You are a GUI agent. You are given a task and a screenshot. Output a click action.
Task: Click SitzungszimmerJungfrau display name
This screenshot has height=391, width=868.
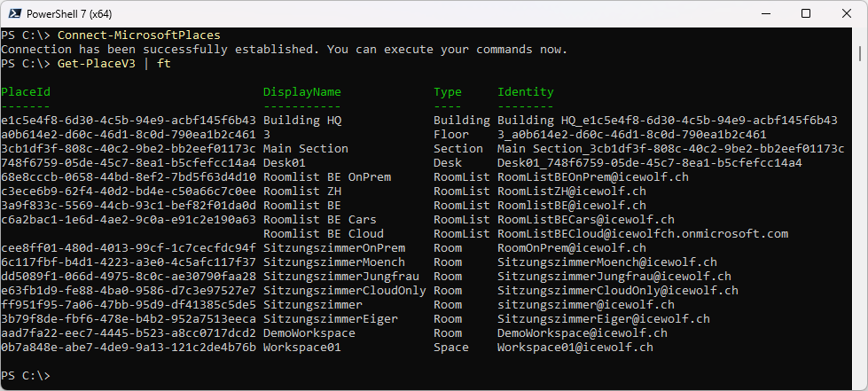pos(341,277)
